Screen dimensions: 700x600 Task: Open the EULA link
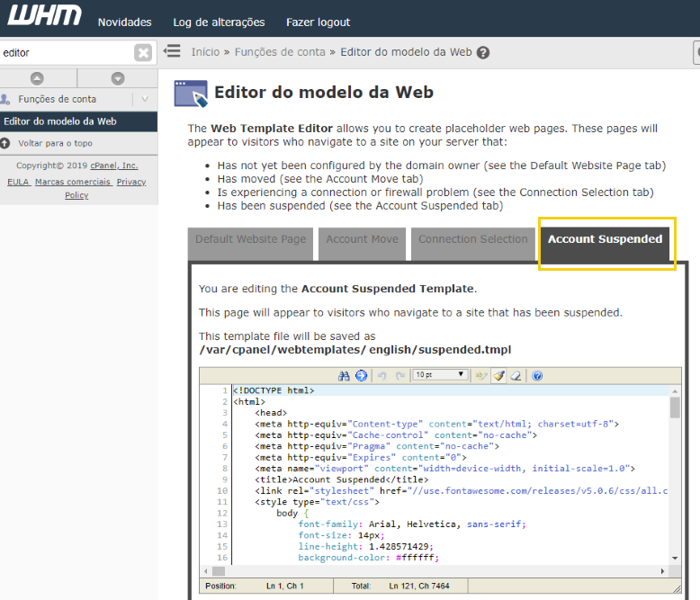(18, 182)
